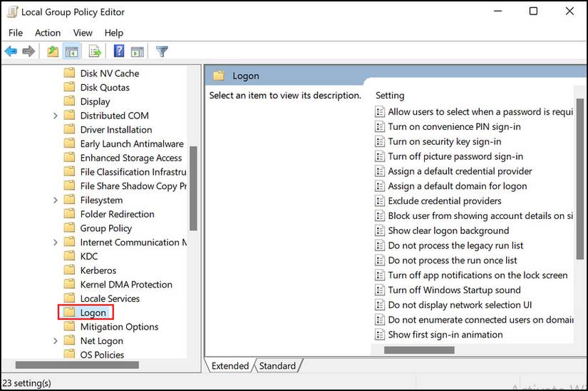The image size is (588, 391).
Task: Select the File Classification Infrastructure folder
Action: pyautogui.click(x=133, y=172)
